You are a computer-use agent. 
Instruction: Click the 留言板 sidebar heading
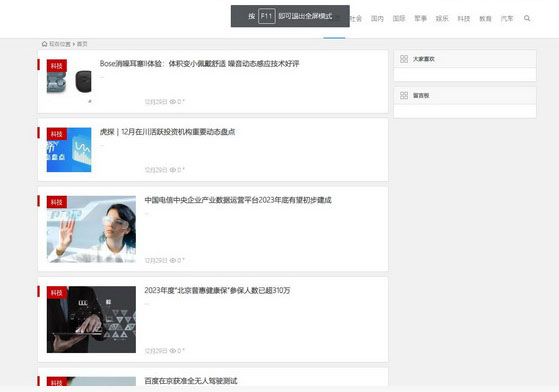pyautogui.click(x=421, y=95)
